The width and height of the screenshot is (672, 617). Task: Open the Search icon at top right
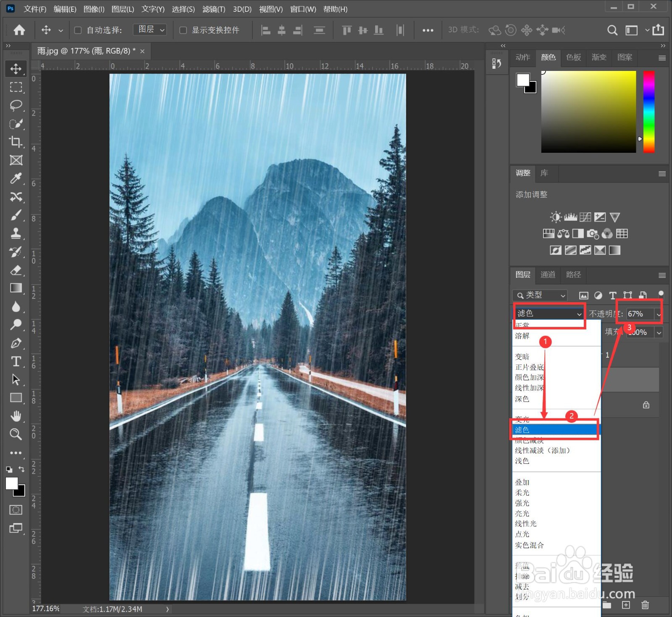click(x=612, y=30)
